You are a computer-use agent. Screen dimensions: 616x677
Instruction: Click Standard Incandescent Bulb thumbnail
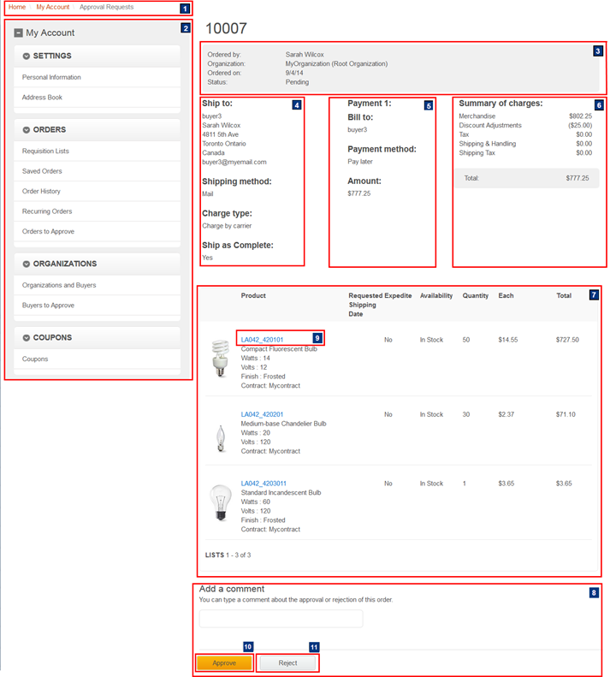coord(221,502)
